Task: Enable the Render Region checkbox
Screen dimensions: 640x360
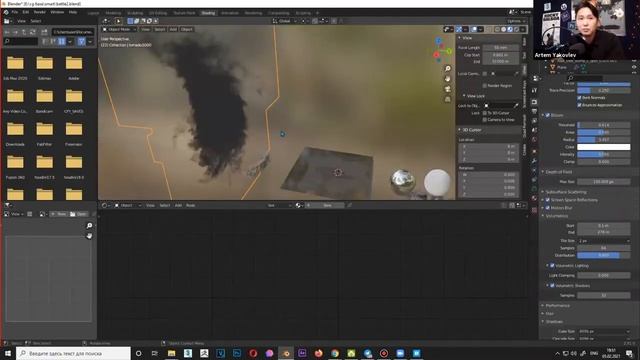Action: pos(484,86)
